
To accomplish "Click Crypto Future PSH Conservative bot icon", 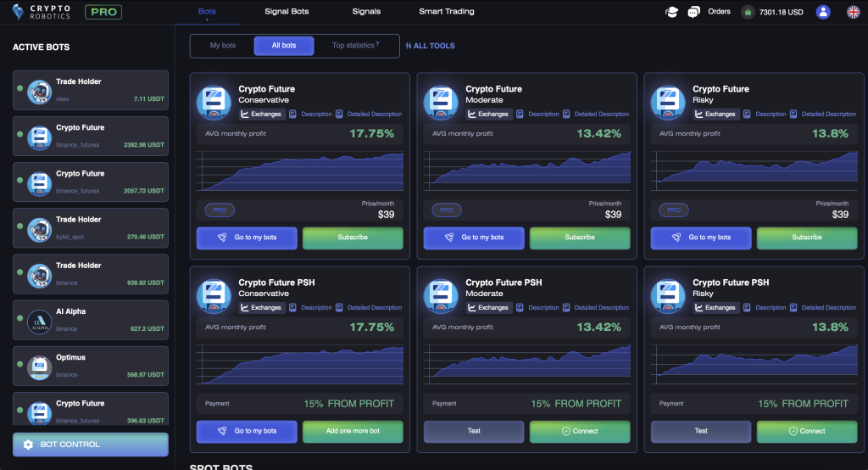I will click(214, 296).
